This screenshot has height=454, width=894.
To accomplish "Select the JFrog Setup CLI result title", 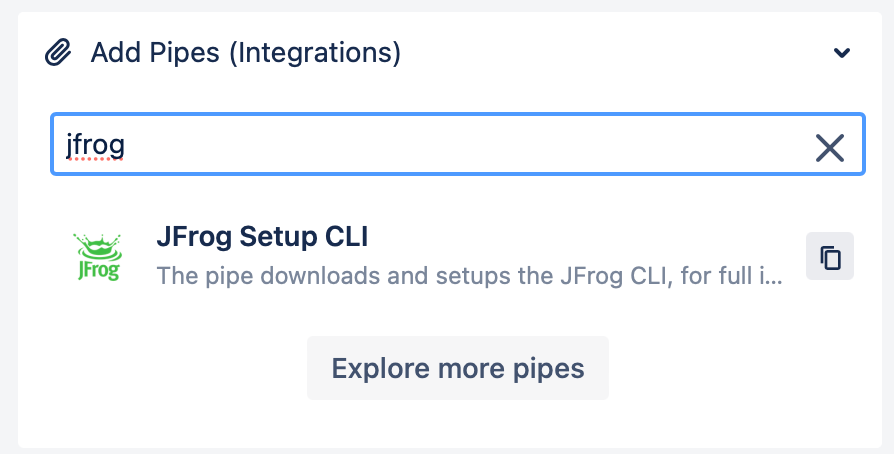I will 262,236.
